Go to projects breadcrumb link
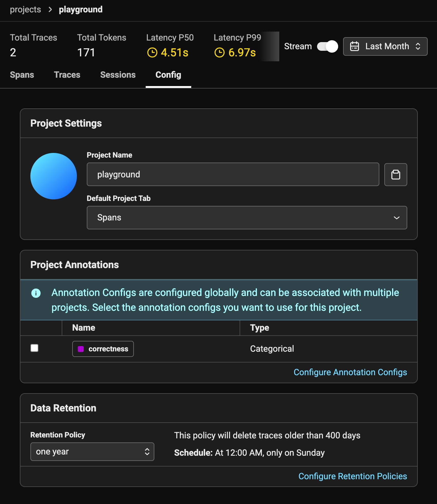The width and height of the screenshot is (437, 504). 25,10
